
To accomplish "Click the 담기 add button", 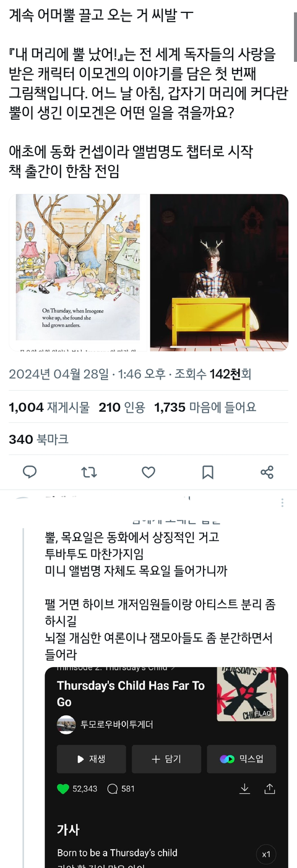I will (x=166, y=759).
